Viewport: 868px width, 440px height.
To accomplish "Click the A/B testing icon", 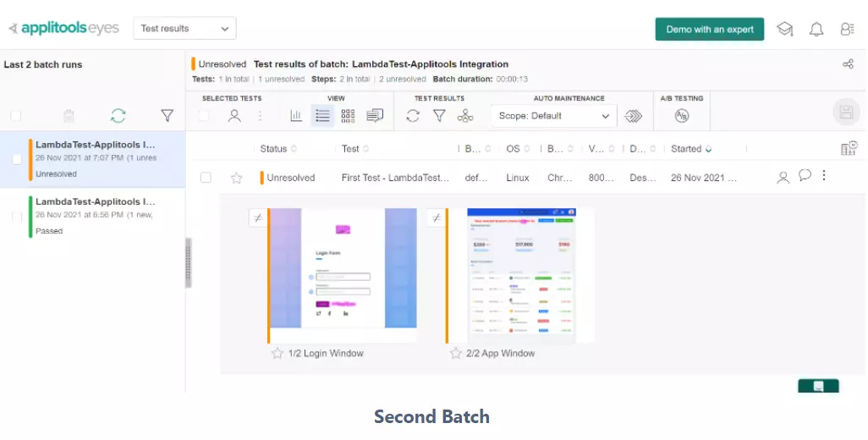I will point(682,116).
